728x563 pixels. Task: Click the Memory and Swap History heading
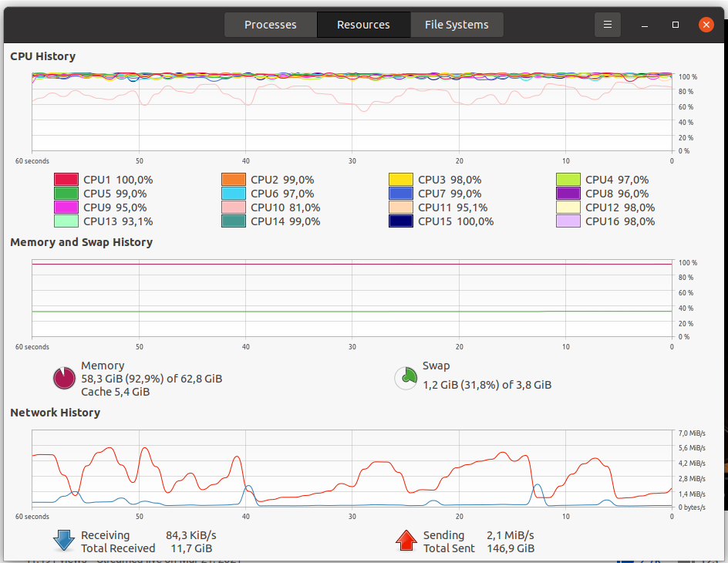click(82, 242)
